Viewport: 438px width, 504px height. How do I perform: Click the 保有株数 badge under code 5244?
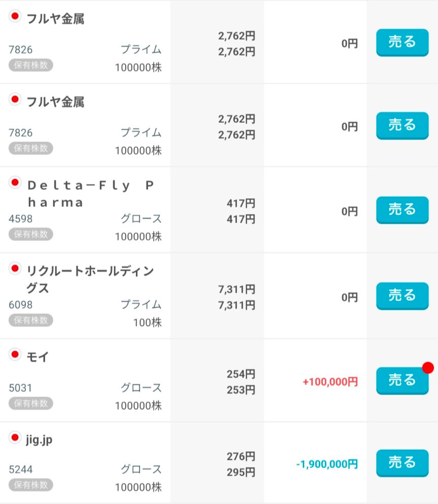click(31, 485)
